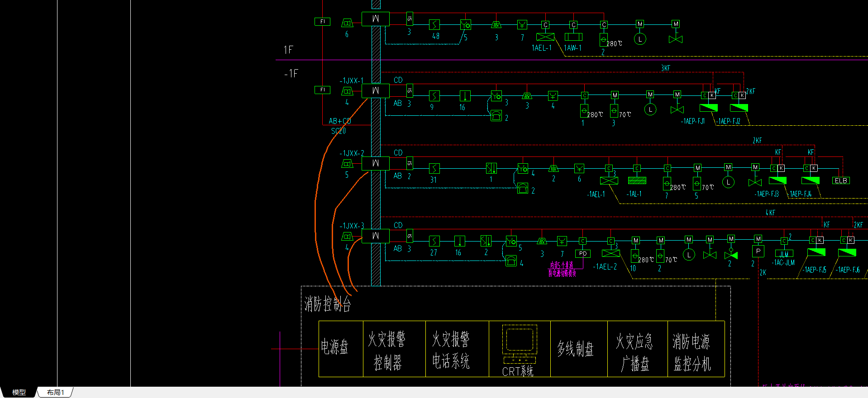Select the fan symbol above -1AEP-FJ2
This screenshot has width=868, height=398.
point(739,108)
